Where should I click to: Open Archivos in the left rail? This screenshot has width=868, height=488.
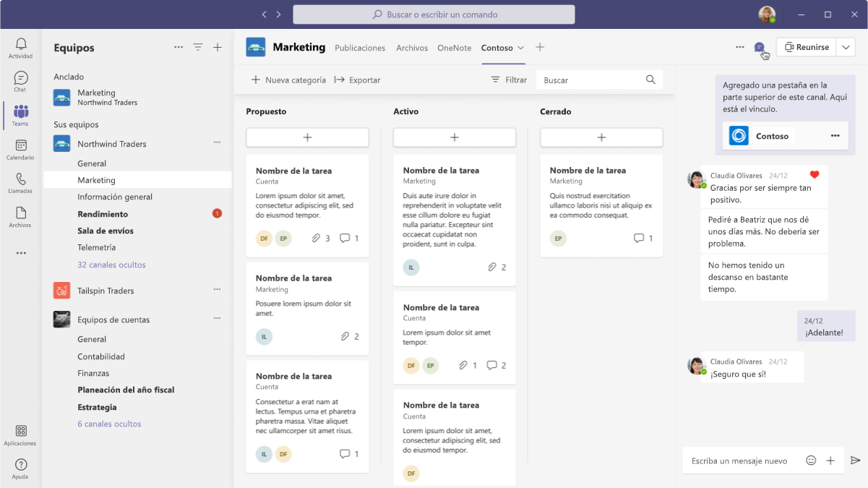click(20, 217)
